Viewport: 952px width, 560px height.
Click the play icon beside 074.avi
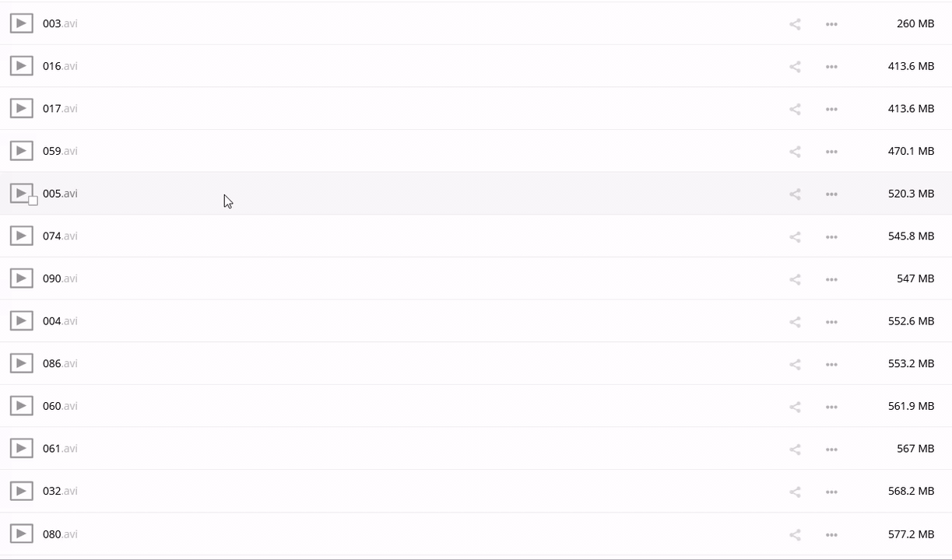tap(21, 236)
